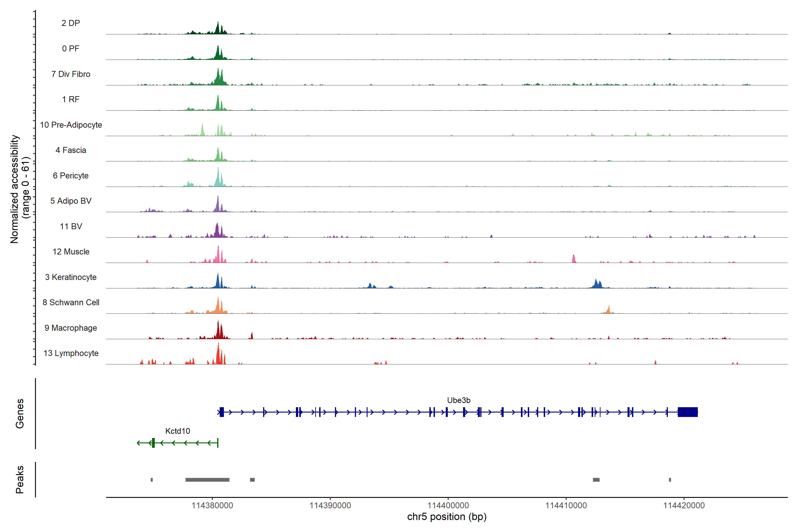The height and width of the screenshot is (532, 798).
Task: Click the chr5 position (bp) axis title
Action: 446,517
